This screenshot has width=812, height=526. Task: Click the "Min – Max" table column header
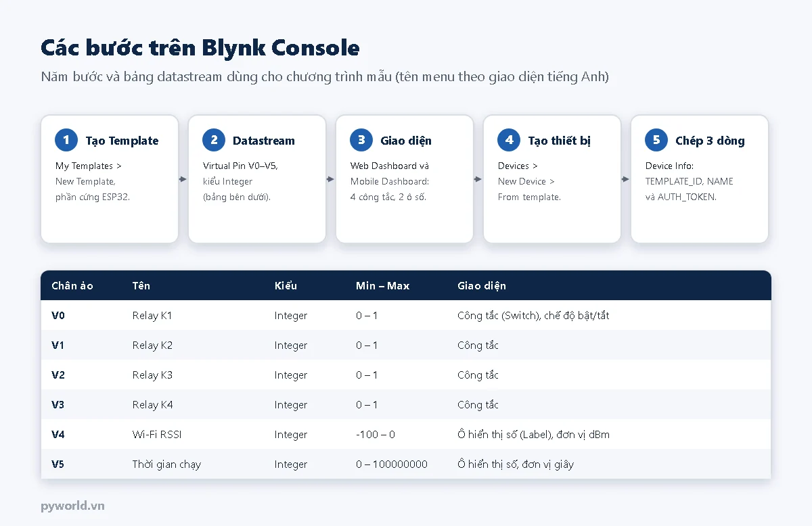click(x=383, y=285)
